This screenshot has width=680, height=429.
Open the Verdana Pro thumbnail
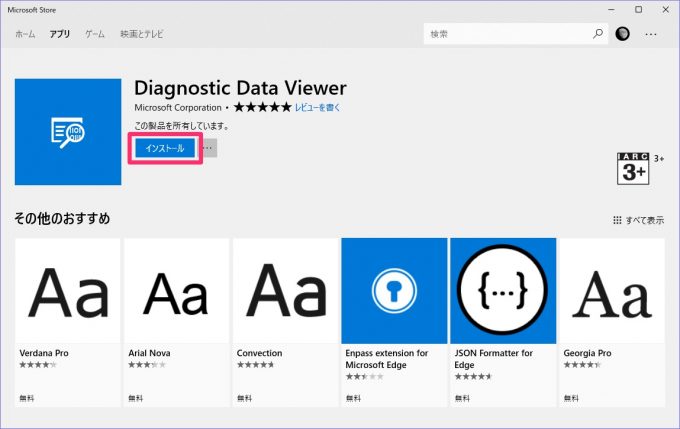point(68,291)
